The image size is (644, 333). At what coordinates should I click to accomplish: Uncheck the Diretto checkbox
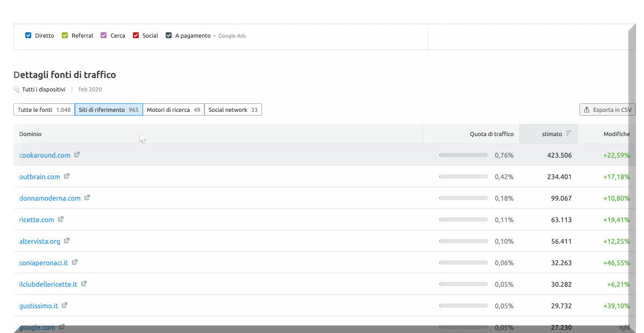coord(29,36)
